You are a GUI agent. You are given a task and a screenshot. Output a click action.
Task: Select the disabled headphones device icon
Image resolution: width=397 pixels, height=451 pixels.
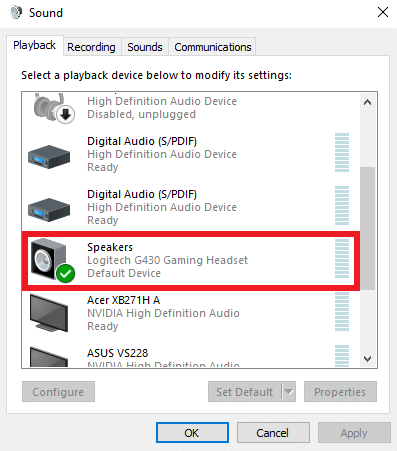(x=54, y=108)
